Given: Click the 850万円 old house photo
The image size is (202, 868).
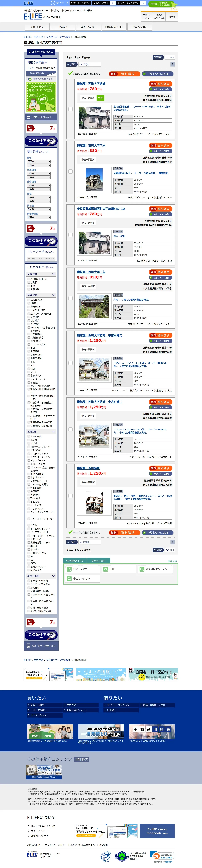Looking at the screenshot, I should click(94, 306).
